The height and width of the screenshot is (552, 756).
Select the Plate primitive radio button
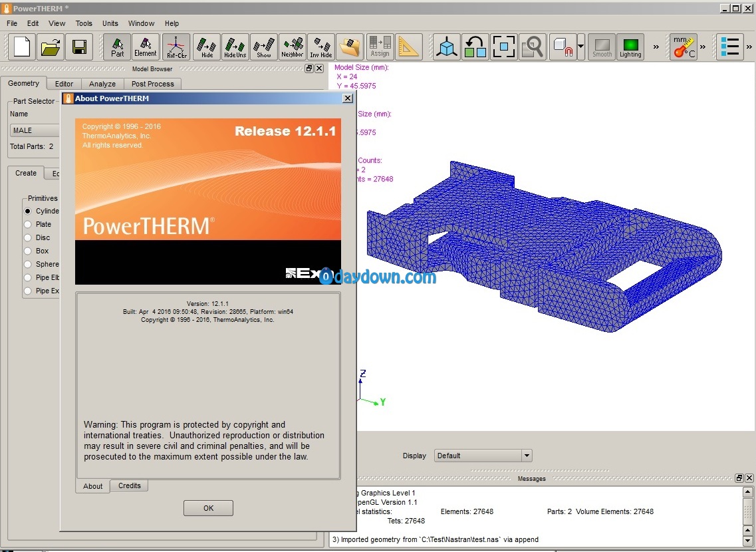(x=27, y=224)
